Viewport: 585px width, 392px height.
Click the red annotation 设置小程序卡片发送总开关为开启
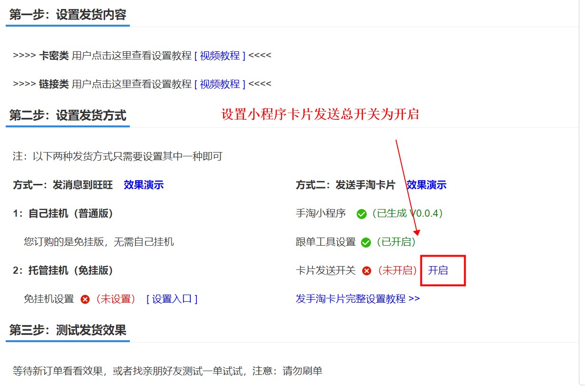pyautogui.click(x=320, y=115)
